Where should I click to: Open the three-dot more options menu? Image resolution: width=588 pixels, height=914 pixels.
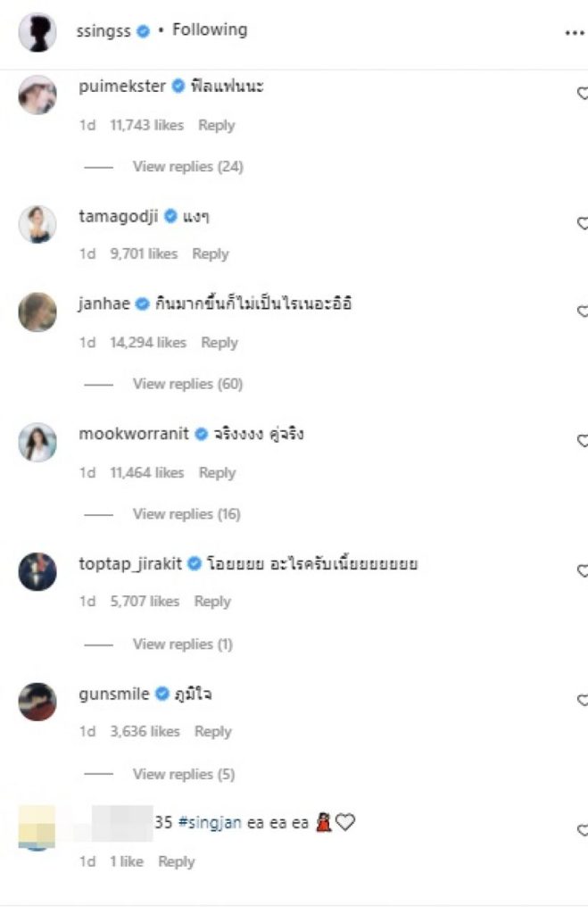pyautogui.click(x=574, y=33)
